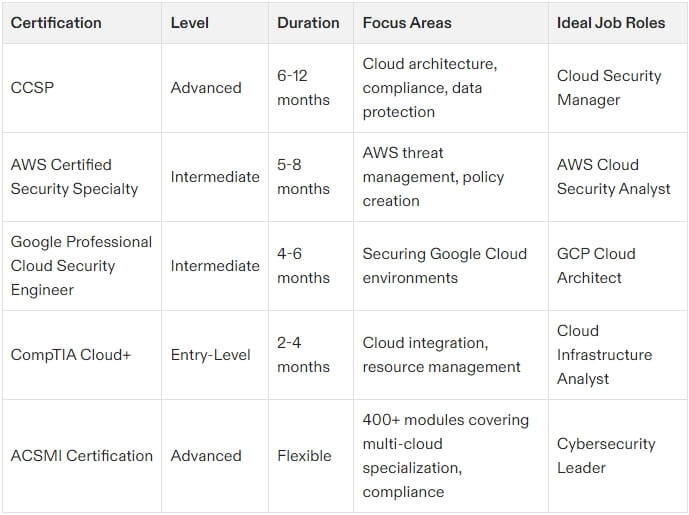Click the Certification column header
The width and height of the screenshot is (689, 515).
coord(56,22)
